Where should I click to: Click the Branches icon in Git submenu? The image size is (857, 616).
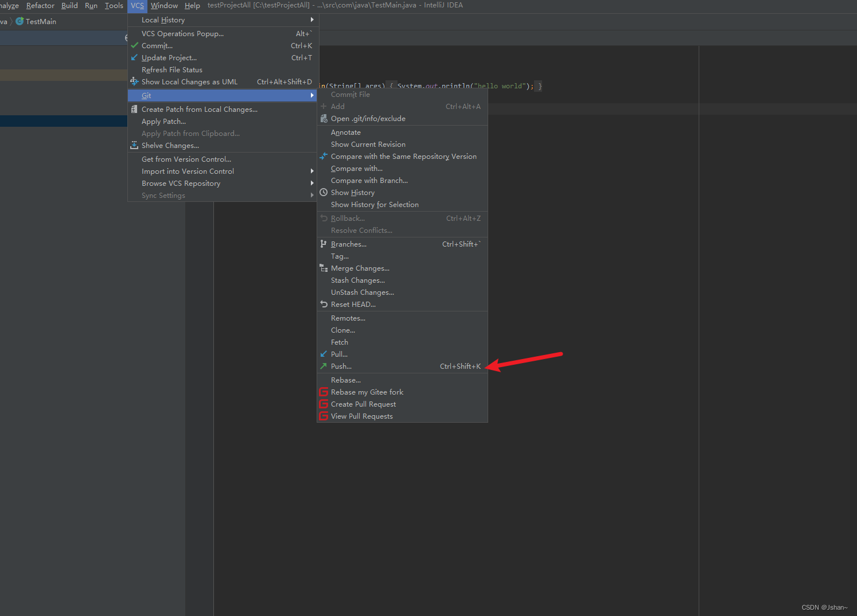point(324,244)
